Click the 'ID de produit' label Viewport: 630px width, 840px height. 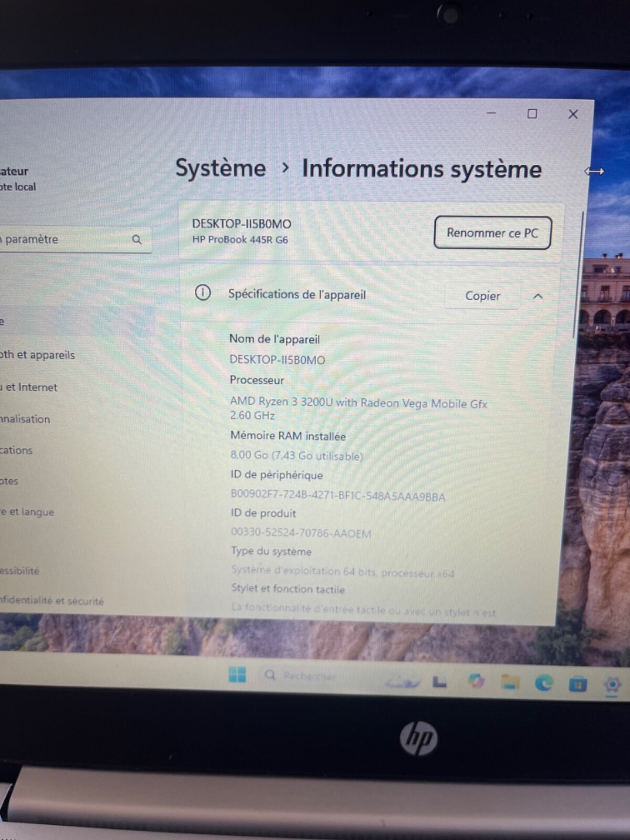tap(263, 513)
